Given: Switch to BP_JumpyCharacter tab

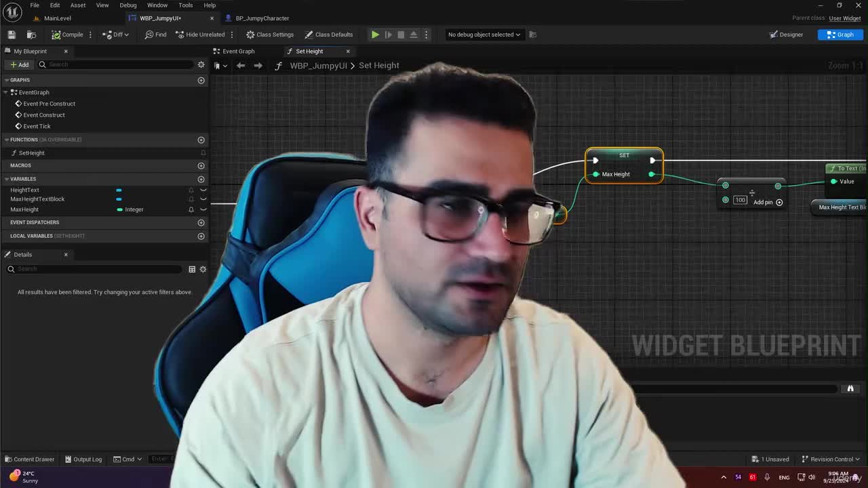Looking at the screenshot, I should tap(262, 18).
